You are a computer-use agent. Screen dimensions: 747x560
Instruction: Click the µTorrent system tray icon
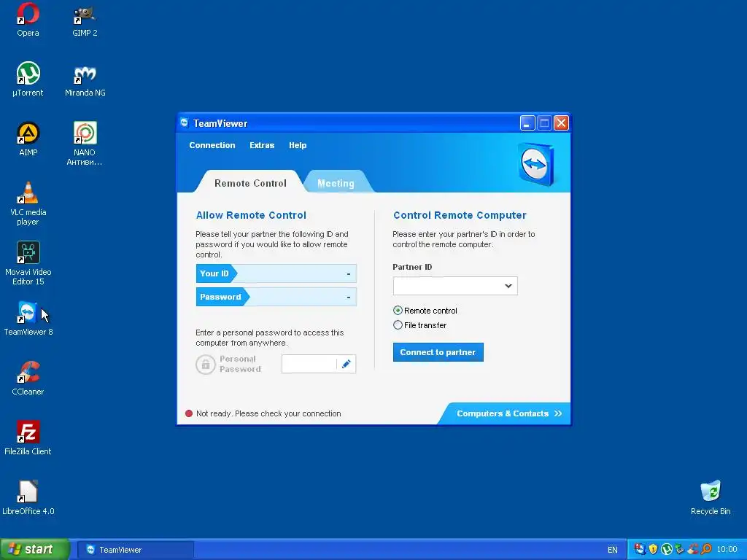point(667,549)
